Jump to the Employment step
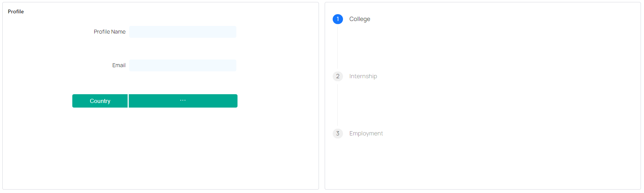 click(x=366, y=133)
